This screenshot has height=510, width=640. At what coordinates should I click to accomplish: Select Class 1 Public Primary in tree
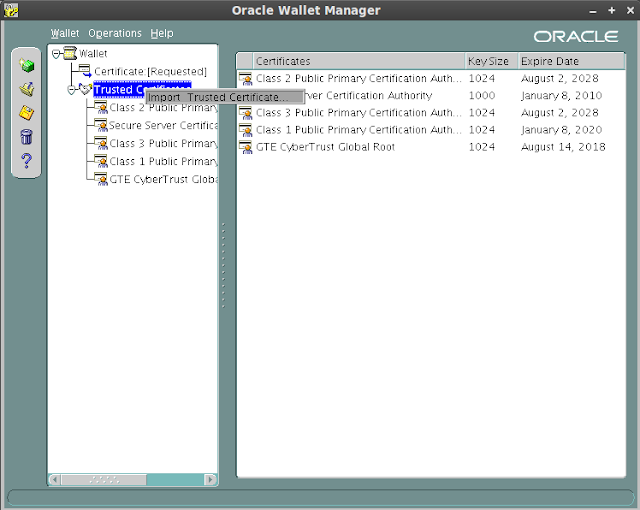point(163,161)
